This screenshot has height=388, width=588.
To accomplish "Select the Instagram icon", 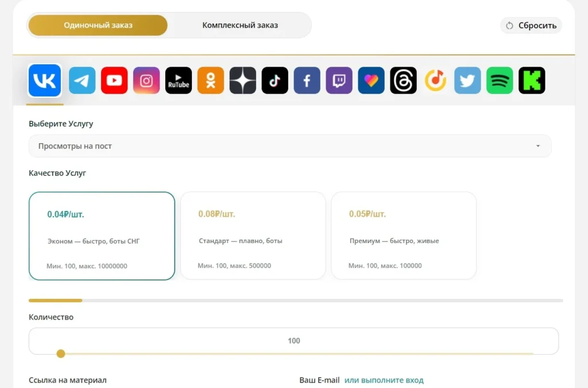I will pyautogui.click(x=146, y=80).
